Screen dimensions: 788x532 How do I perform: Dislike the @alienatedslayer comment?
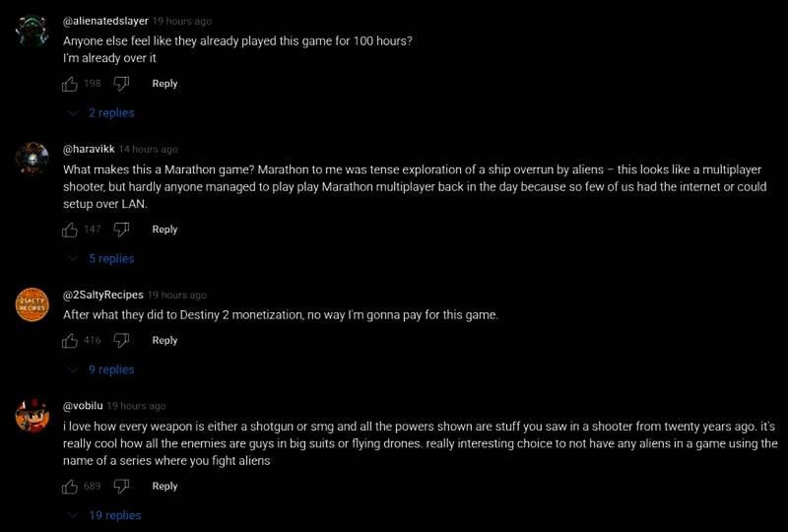coord(122,84)
